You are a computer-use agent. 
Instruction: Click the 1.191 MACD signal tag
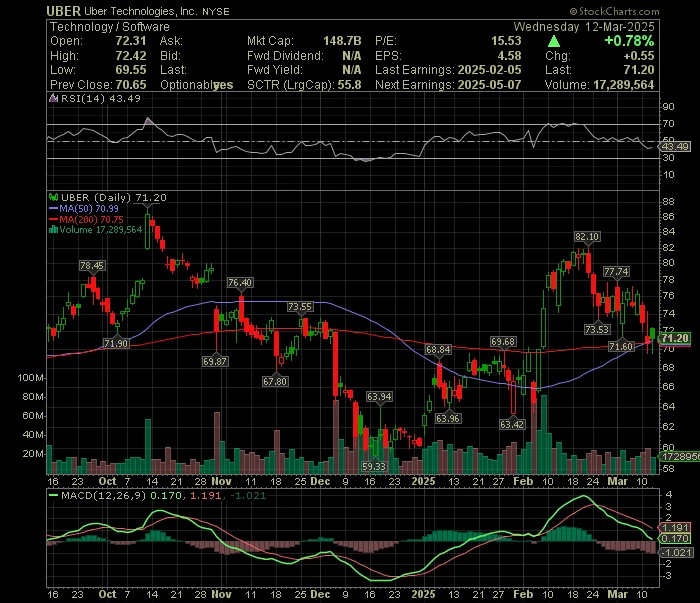tap(675, 528)
